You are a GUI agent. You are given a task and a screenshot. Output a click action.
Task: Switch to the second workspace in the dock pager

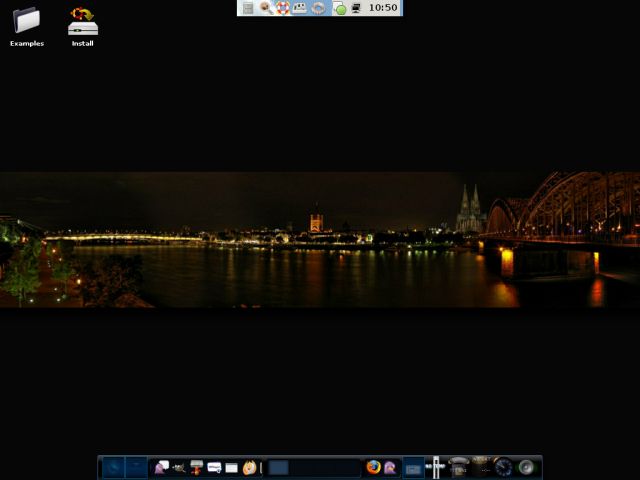tap(136, 467)
